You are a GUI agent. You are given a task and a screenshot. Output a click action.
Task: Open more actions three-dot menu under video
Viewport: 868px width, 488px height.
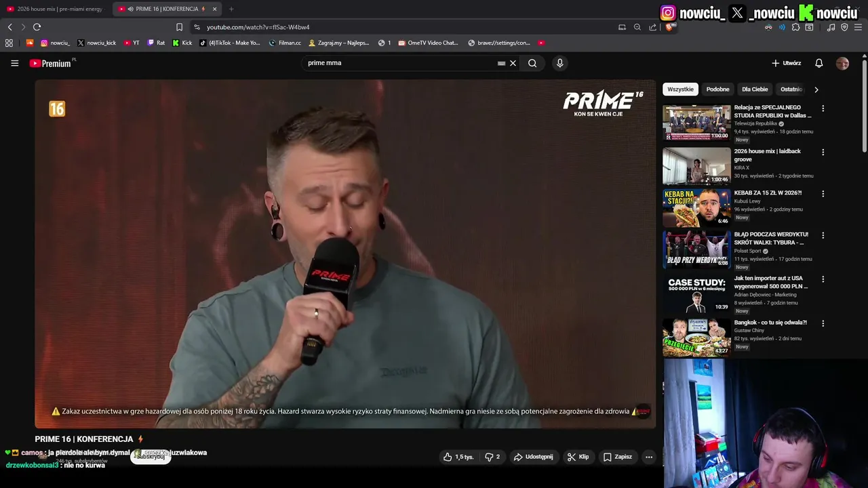(x=649, y=457)
